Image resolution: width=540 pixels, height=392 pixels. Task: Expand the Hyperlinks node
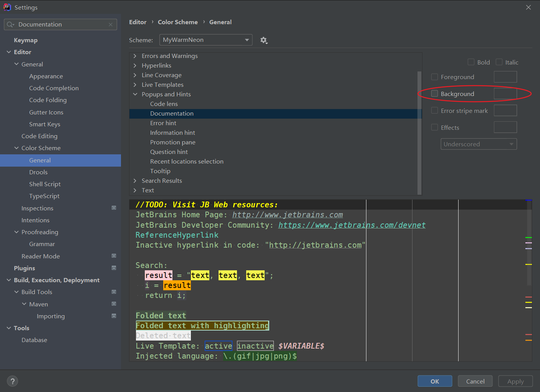point(135,66)
